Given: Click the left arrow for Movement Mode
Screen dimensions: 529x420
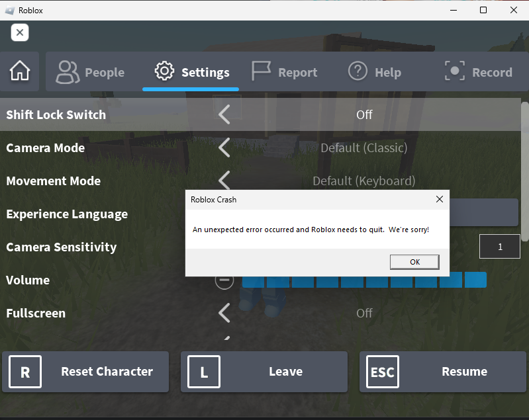Looking at the screenshot, I should pos(224,180).
